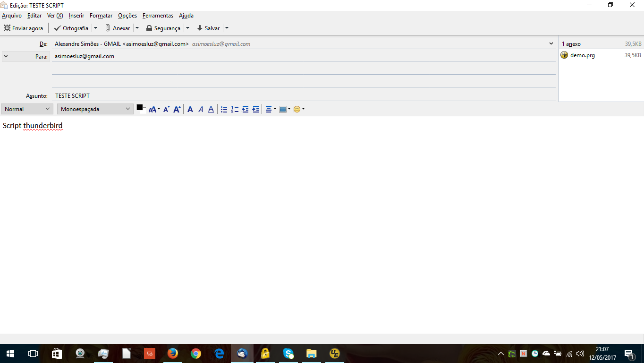
Task: Click the empty second recipient row
Action: pyautogui.click(x=304, y=69)
